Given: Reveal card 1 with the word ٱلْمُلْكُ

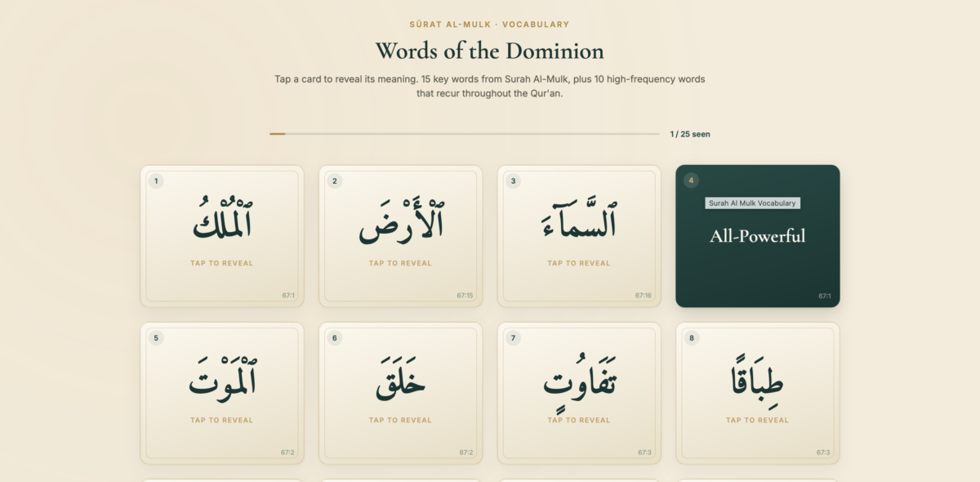Looking at the screenshot, I should coord(222,236).
